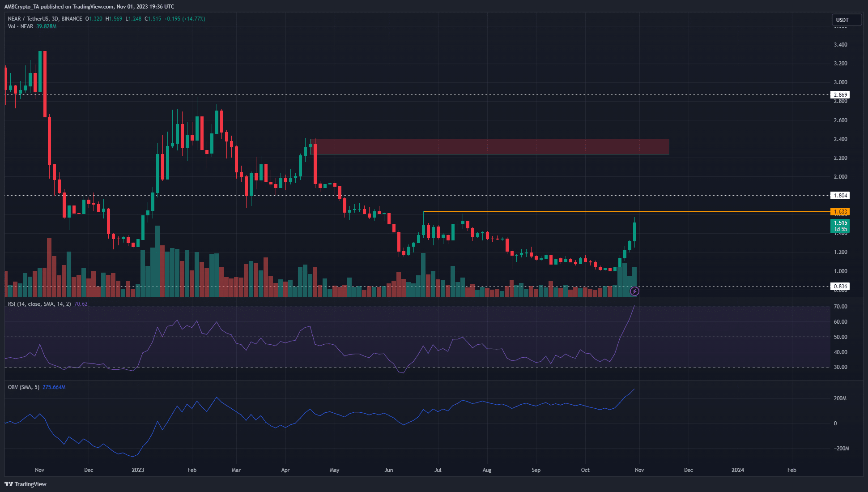Image resolution: width=868 pixels, height=492 pixels.
Task: Click the Apr label on time axis
Action: pos(285,470)
